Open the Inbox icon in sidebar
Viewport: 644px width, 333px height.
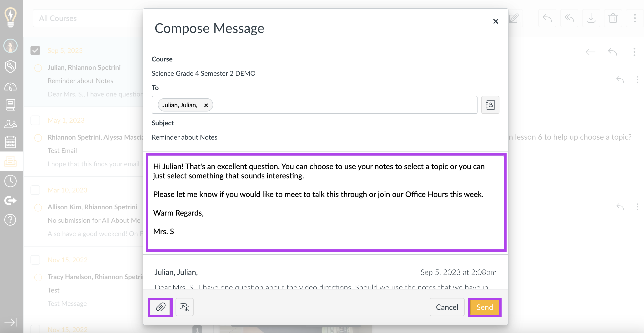(x=10, y=161)
